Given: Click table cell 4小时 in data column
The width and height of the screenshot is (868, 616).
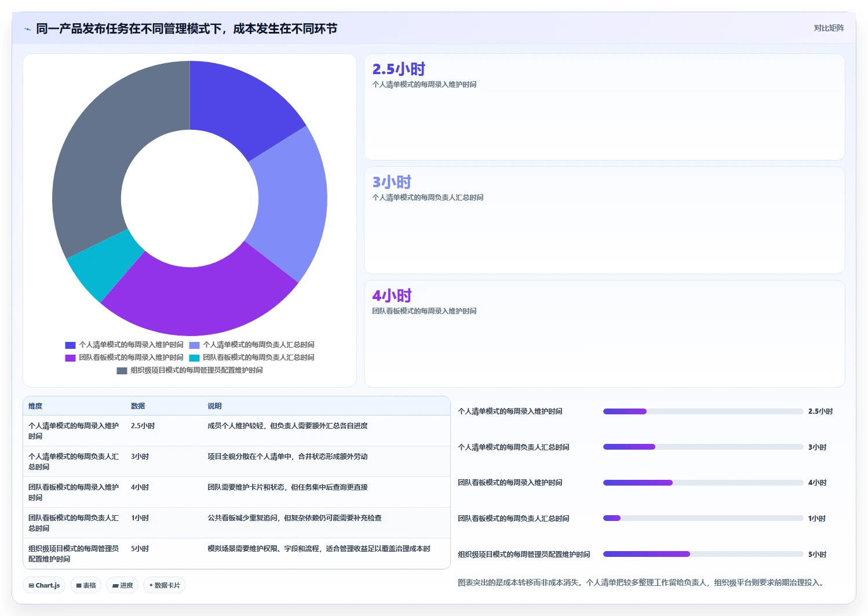Looking at the screenshot, I should click(x=140, y=487).
